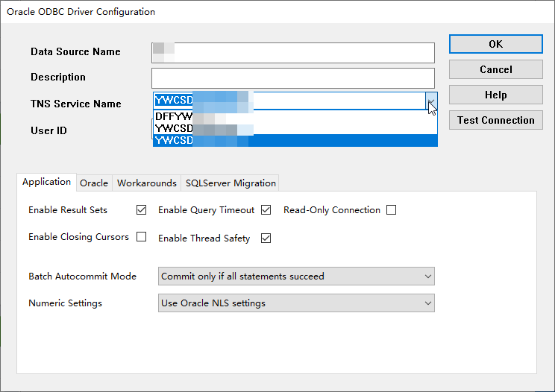Screen dimensions: 555x392
Task: Collapse the TNS Service Name dropdown arrow
Action: click(x=431, y=101)
